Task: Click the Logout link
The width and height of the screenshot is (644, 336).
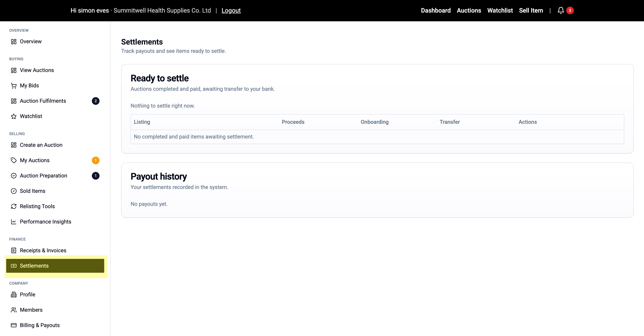Action: coord(231,10)
